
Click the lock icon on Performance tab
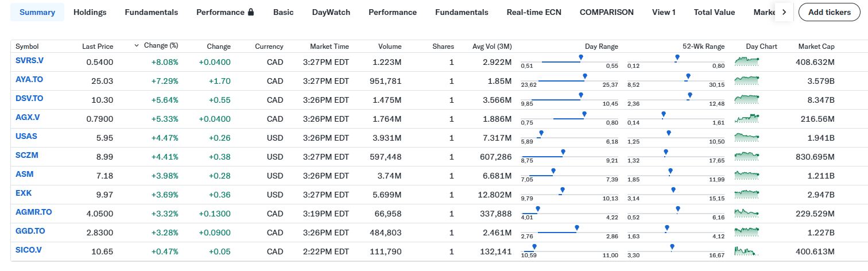tap(251, 12)
